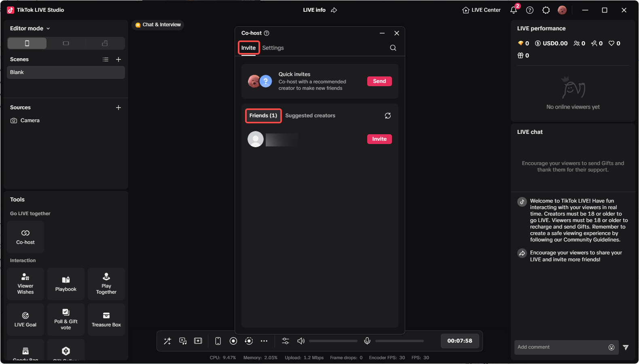
Task: Add a new source with plus
Action: click(118, 108)
